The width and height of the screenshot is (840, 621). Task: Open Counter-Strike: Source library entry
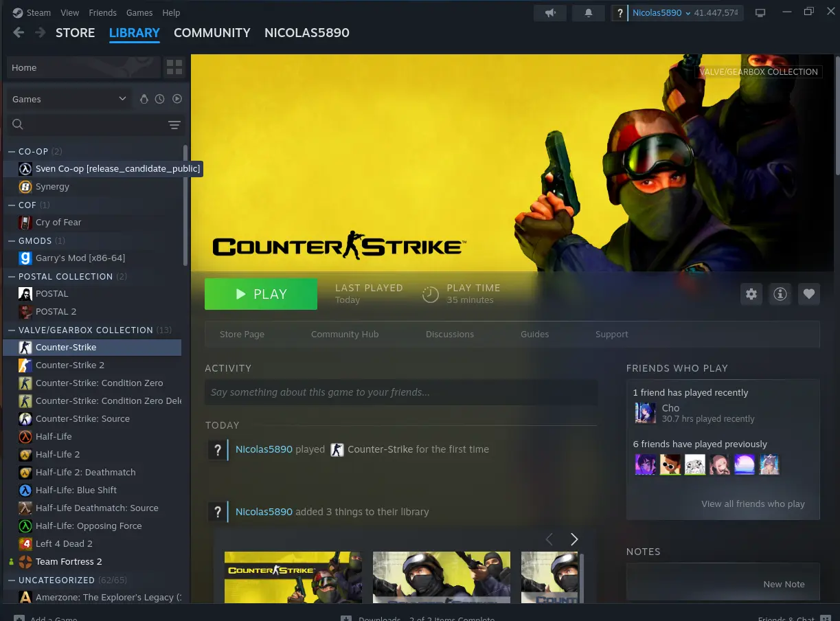pos(93,418)
